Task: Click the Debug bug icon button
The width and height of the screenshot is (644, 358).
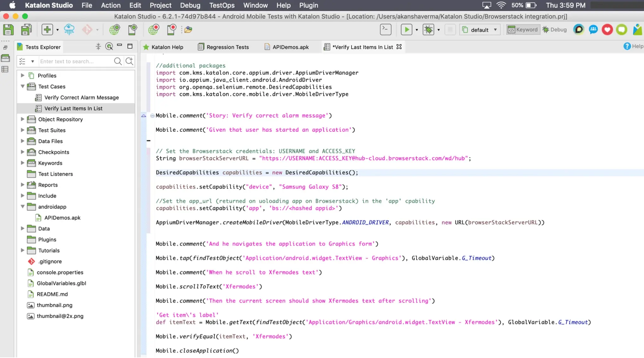Action: 428,30
